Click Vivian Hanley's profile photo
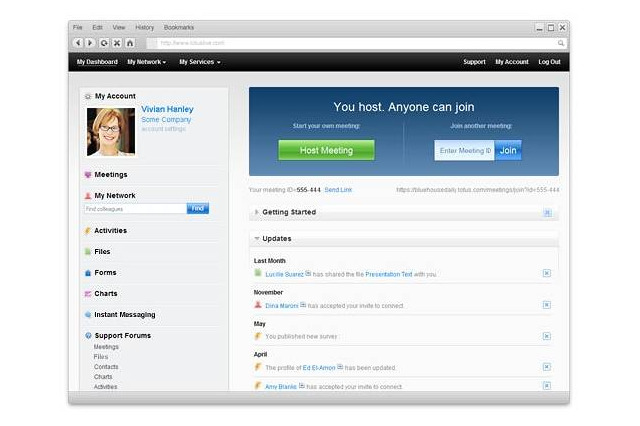Viewport: 640px width, 426px height. 111,132
